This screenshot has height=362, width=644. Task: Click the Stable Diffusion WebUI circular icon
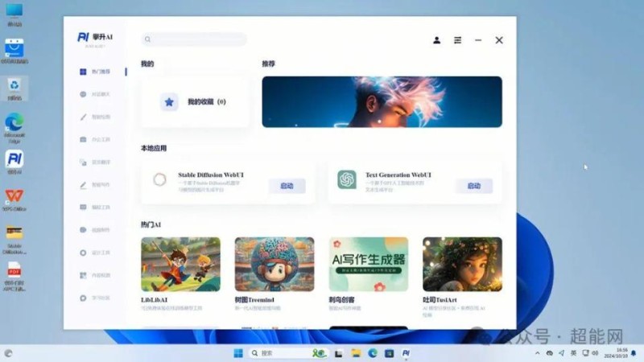[x=159, y=179]
